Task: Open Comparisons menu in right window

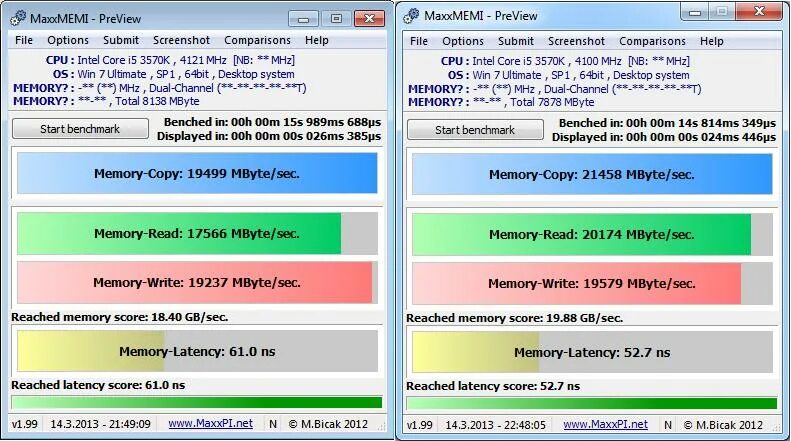Action: point(652,41)
